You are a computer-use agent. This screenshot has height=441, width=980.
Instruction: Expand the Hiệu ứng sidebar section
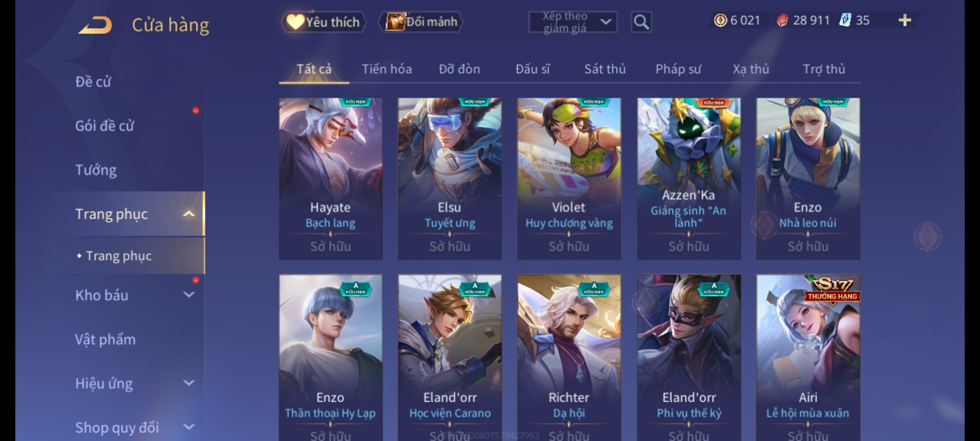pos(189,383)
